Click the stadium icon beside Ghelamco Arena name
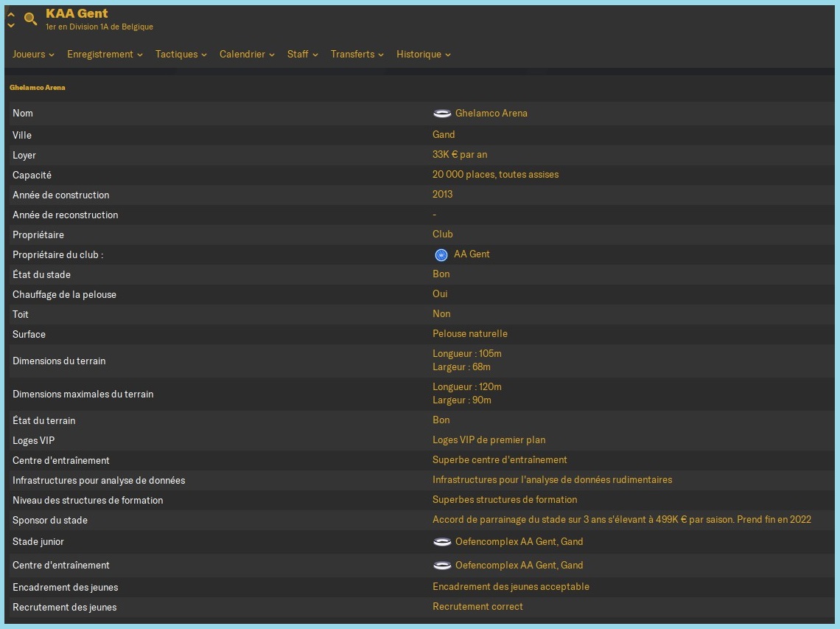The image size is (840, 629). [x=442, y=113]
